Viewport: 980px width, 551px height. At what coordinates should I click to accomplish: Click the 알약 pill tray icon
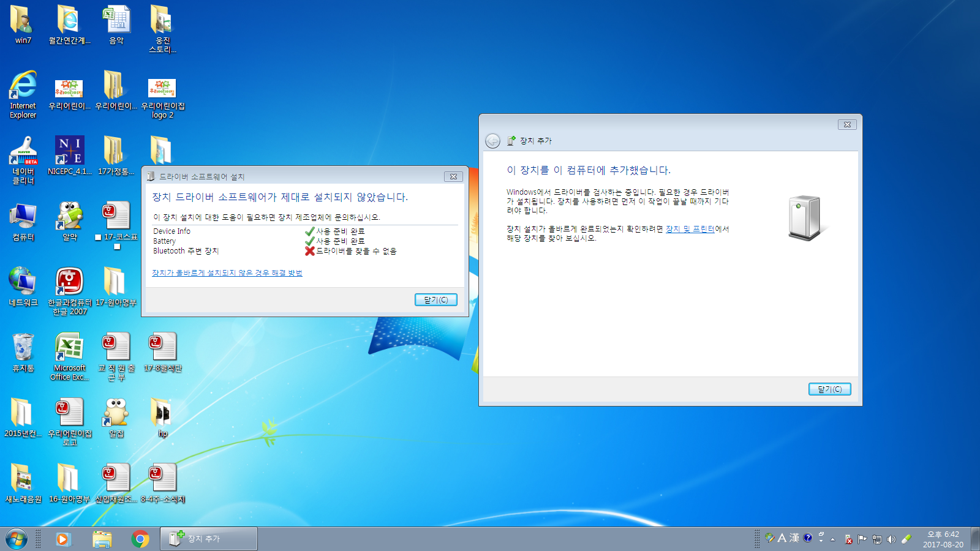tap(906, 539)
